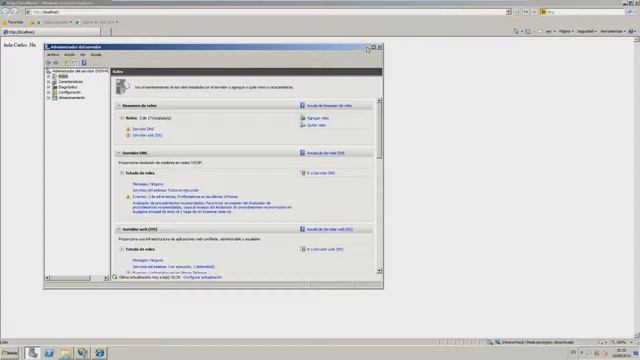
Task: Expand the Diagnóstico tree node
Action: point(49,87)
